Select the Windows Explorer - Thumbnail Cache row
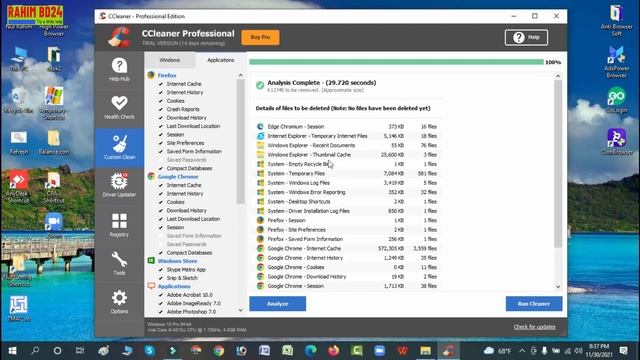Screen dimensions: 640x360 click(x=347, y=155)
